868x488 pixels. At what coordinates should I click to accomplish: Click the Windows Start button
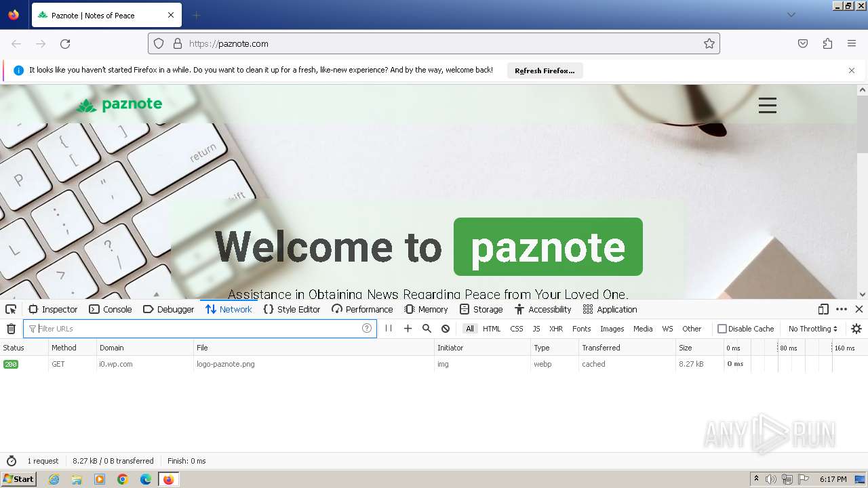[x=19, y=479]
